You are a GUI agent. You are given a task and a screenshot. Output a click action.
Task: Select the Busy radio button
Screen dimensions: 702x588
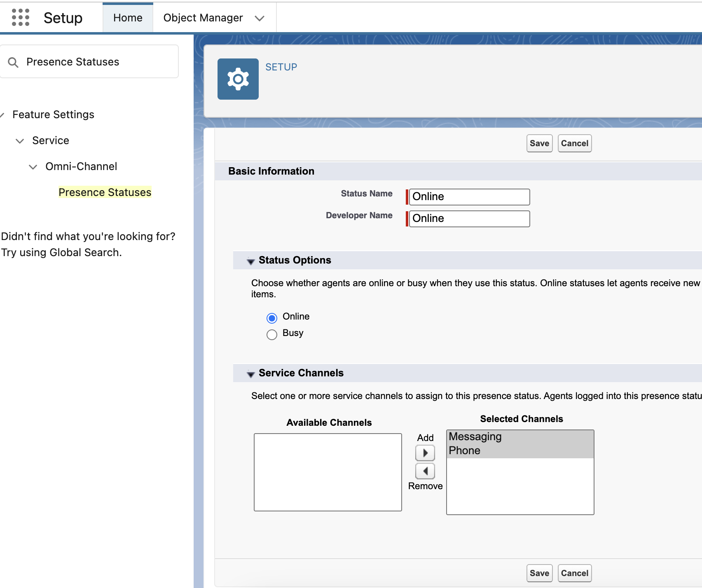tap(272, 334)
